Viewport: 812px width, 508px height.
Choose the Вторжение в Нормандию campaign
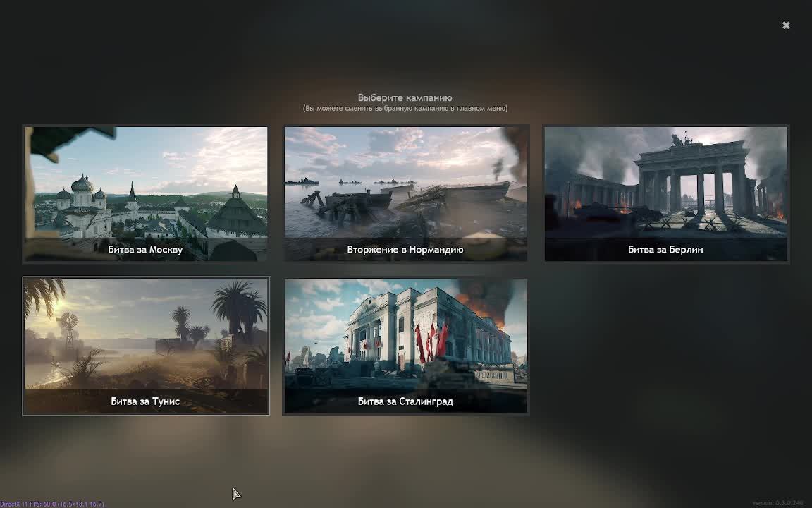click(405, 193)
